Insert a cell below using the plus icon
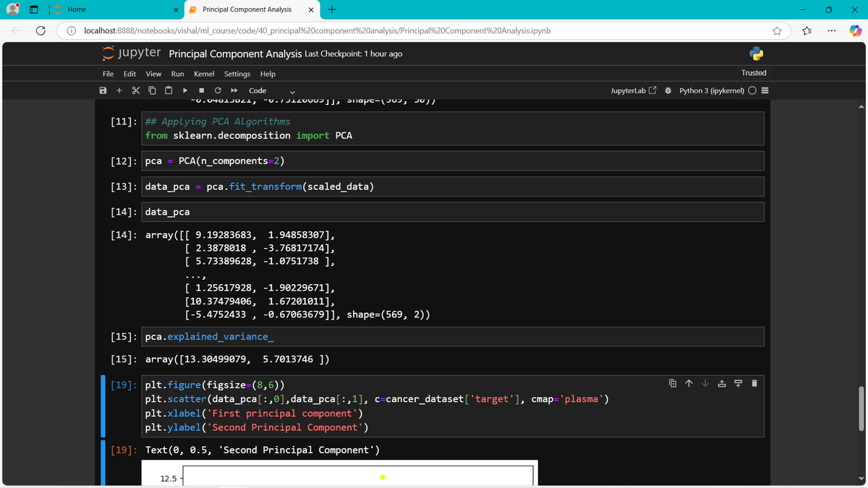This screenshot has width=868, height=488. click(119, 90)
